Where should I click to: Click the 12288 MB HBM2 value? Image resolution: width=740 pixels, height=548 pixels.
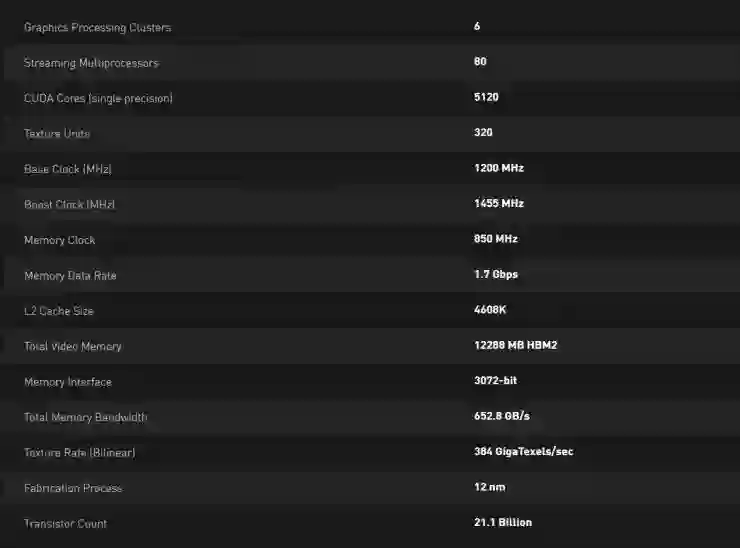coord(515,345)
